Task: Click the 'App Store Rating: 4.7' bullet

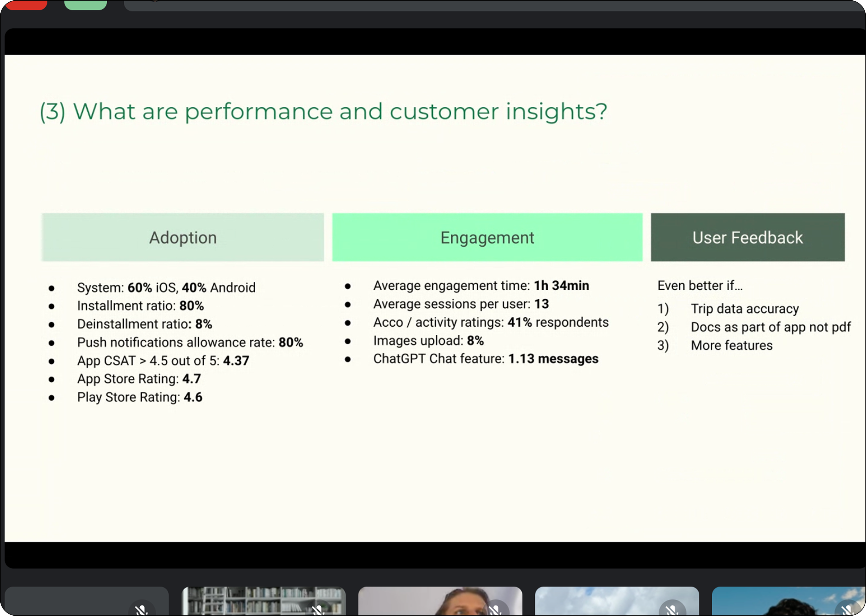Action: click(x=139, y=379)
